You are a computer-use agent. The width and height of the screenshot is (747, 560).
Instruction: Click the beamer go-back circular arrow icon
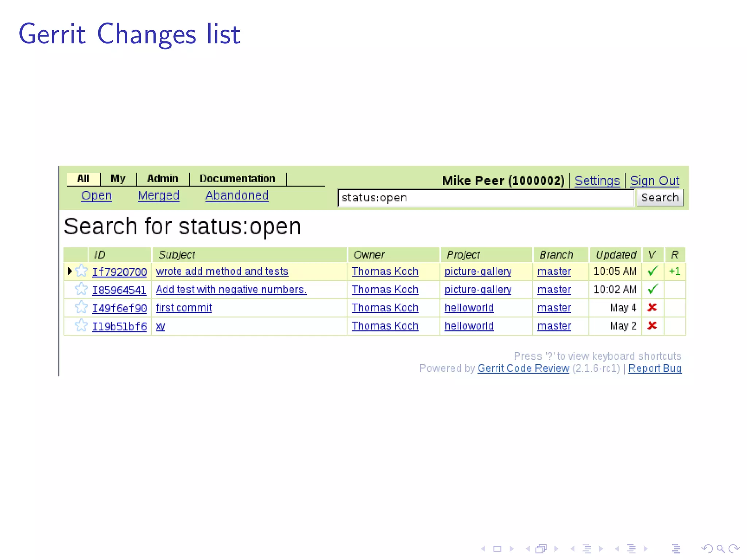(x=707, y=549)
